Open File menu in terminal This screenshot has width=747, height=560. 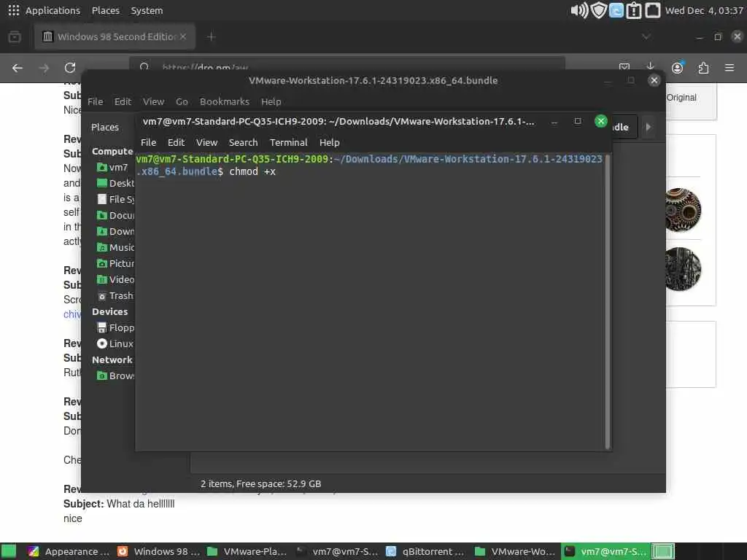coord(148,142)
